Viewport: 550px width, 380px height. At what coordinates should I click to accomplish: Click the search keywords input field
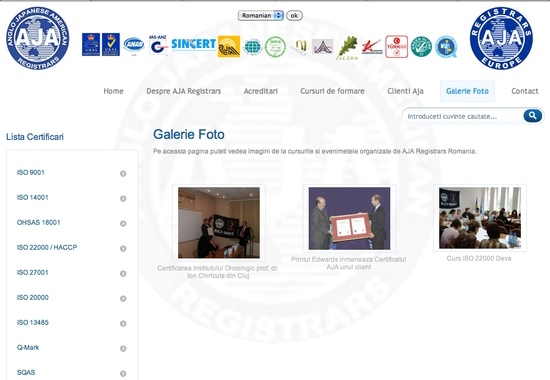(x=463, y=116)
